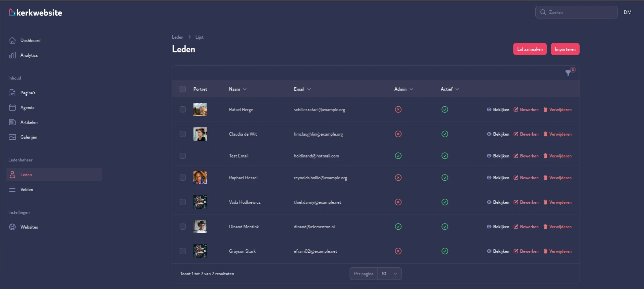Click the Galerijen image icon
Image resolution: width=644 pixels, height=289 pixels.
coord(12,137)
